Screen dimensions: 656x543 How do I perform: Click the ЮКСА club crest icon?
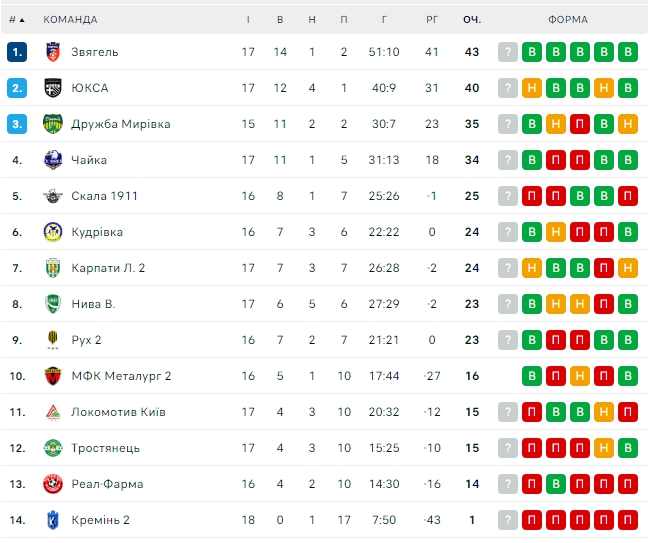(54, 88)
